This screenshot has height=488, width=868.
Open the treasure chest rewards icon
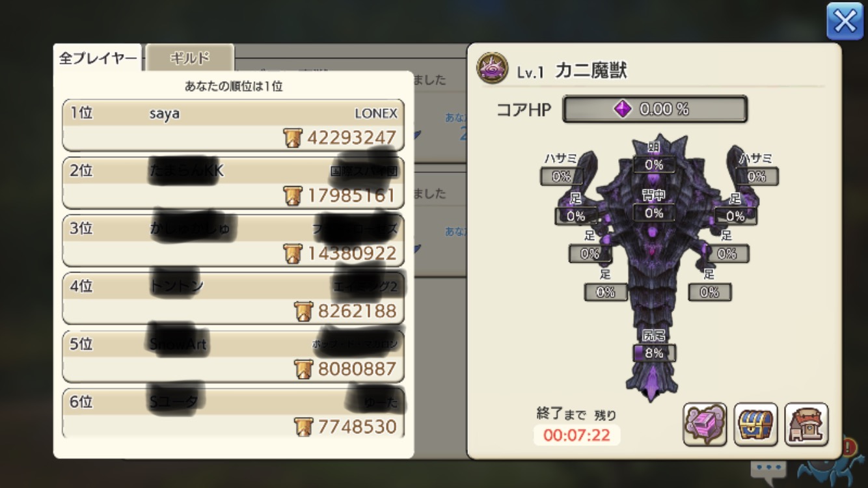[755, 424]
